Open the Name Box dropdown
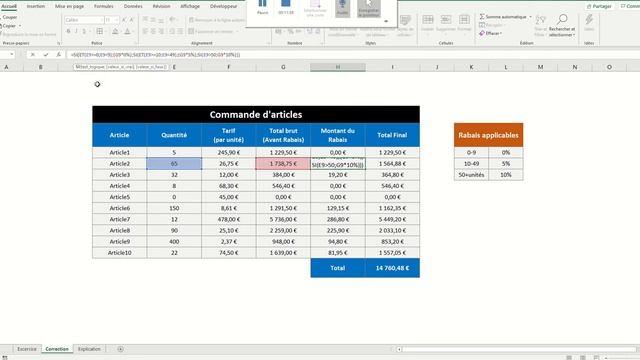The width and height of the screenshot is (640, 360). click(12, 55)
